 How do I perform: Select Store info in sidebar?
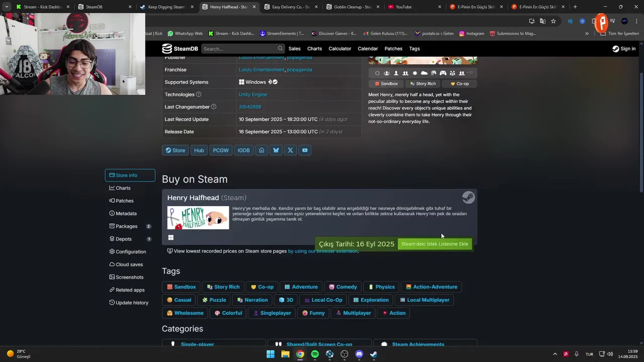click(x=130, y=175)
